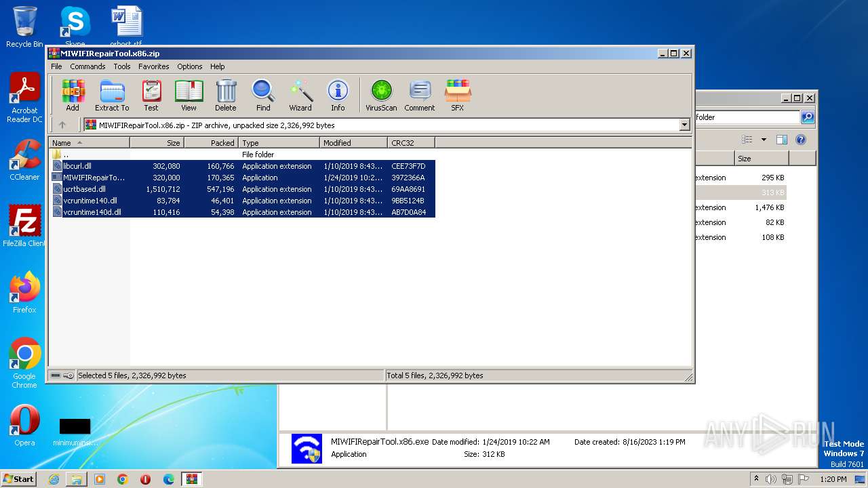Click the Add toolbar icon in WinRAR
This screenshot has width=868, height=488.
pyautogui.click(x=73, y=95)
